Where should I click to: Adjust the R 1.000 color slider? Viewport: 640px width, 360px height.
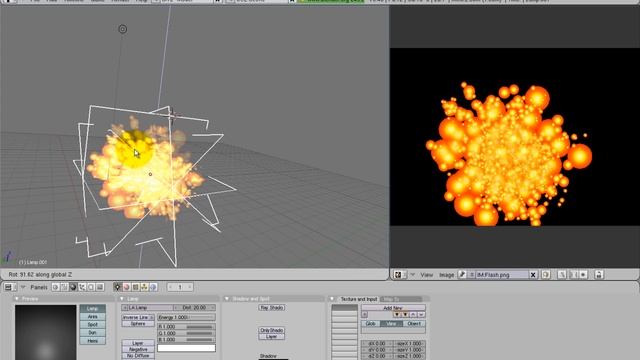pyautogui.click(x=187, y=327)
